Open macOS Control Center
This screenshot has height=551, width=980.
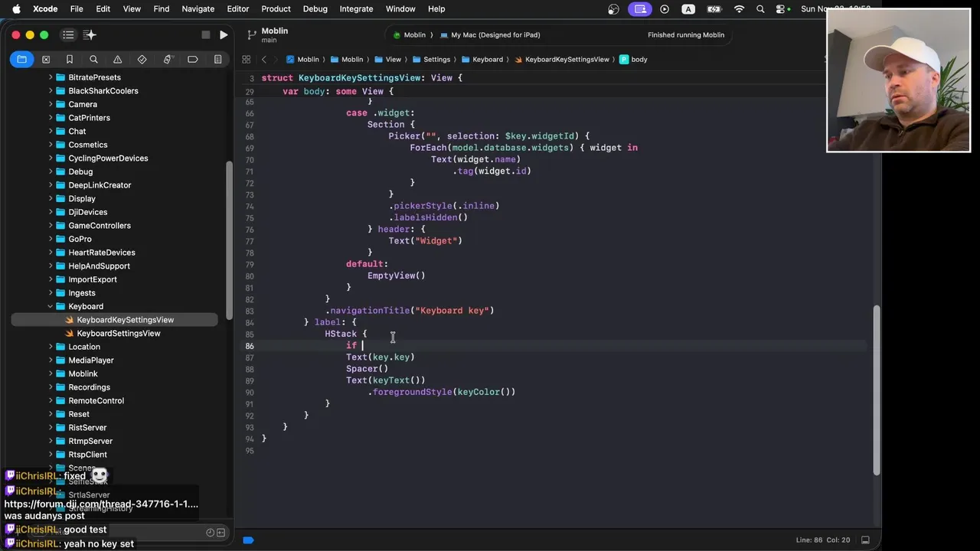click(x=782, y=9)
